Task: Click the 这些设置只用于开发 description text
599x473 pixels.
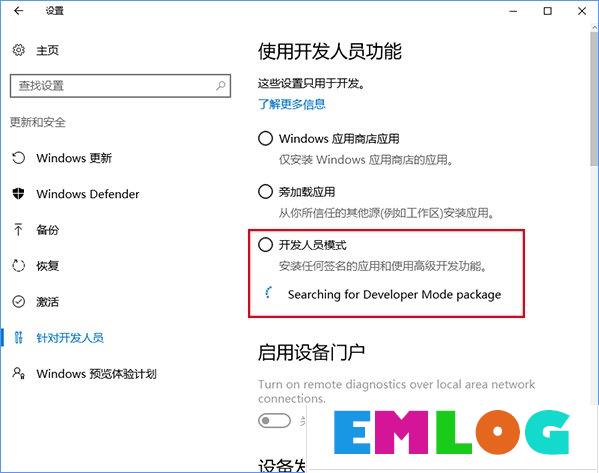Action: (312, 83)
